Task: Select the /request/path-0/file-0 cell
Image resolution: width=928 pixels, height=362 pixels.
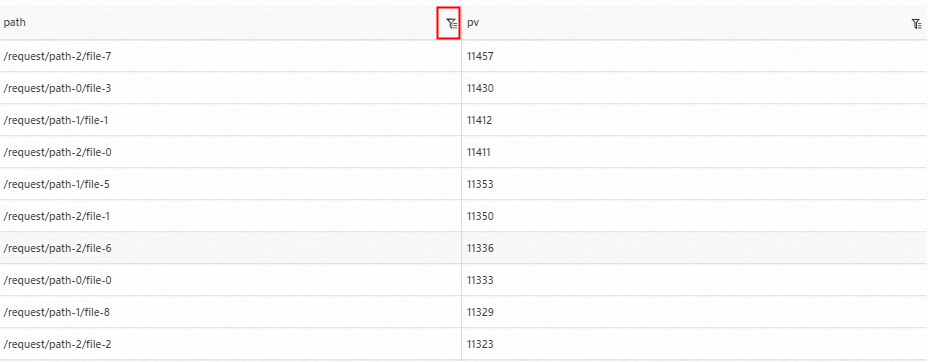Action: coord(231,280)
